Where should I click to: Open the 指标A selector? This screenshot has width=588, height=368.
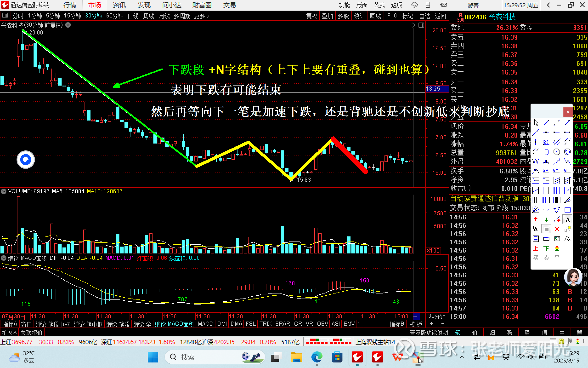(x=9, y=324)
